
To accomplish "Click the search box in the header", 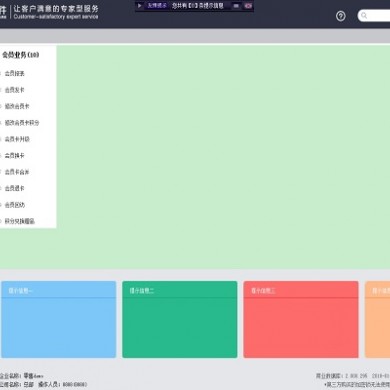I will (x=374, y=16).
